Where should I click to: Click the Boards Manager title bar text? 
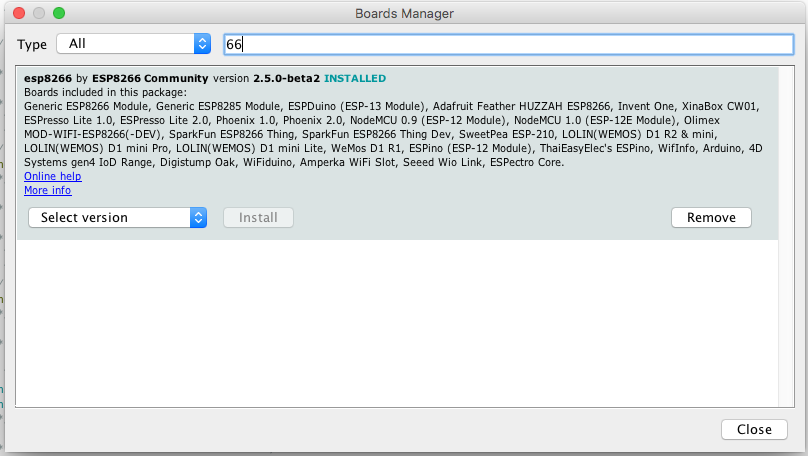[404, 14]
